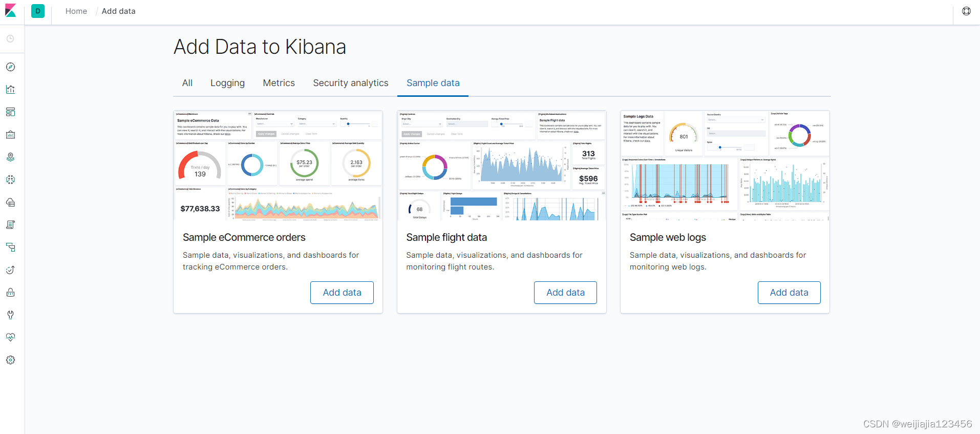Viewport: 980px width, 434px height.
Task: Open Infrastructure icon in sidebar
Action: pyautogui.click(x=10, y=202)
